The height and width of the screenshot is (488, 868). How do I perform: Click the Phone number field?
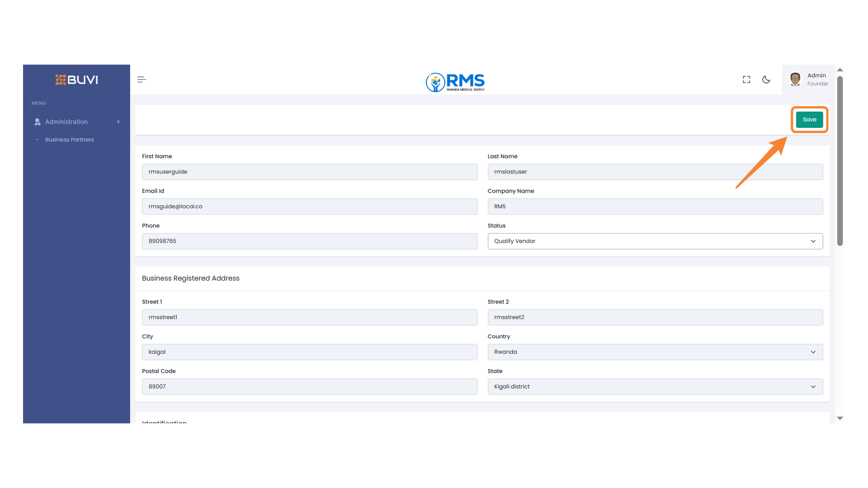click(x=309, y=241)
